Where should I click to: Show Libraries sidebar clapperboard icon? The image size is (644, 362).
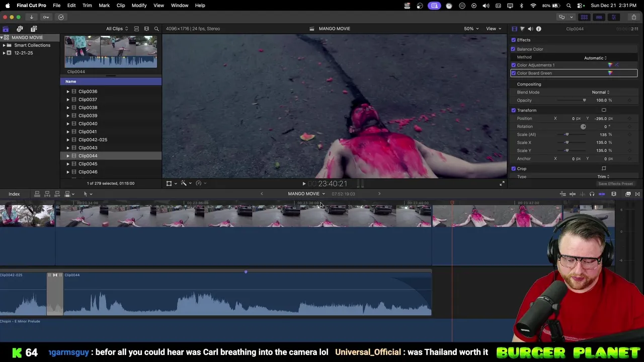[x=6, y=29]
